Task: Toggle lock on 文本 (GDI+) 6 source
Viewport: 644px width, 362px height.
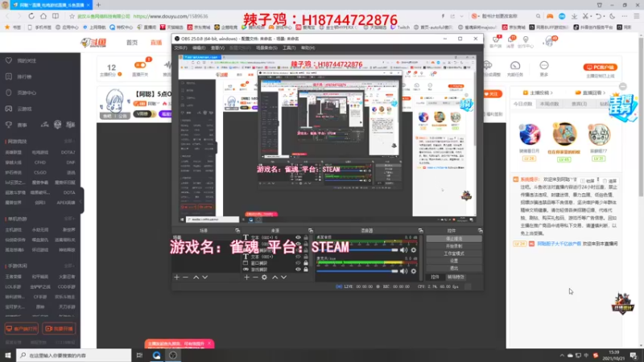Action: (x=306, y=237)
